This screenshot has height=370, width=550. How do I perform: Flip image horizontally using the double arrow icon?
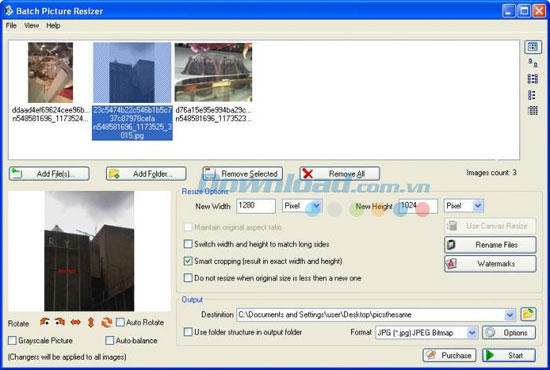(75, 322)
